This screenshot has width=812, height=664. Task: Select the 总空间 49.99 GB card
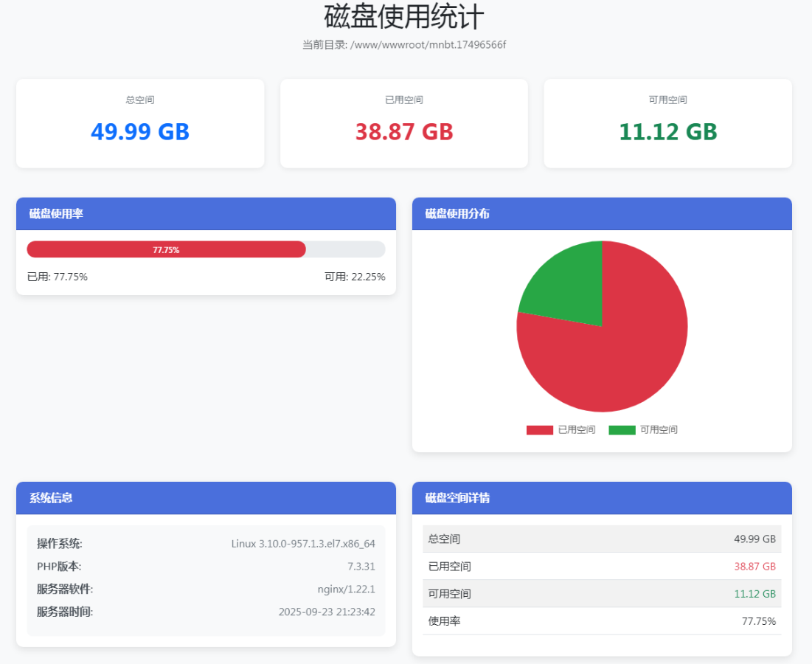pyautogui.click(x=140, y=124)
